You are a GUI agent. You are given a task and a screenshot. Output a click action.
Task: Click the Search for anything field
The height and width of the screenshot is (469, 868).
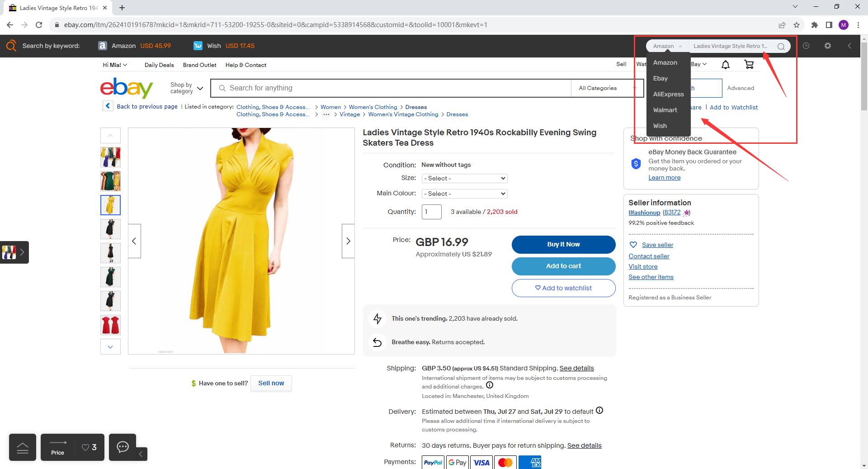coord(391,88)
